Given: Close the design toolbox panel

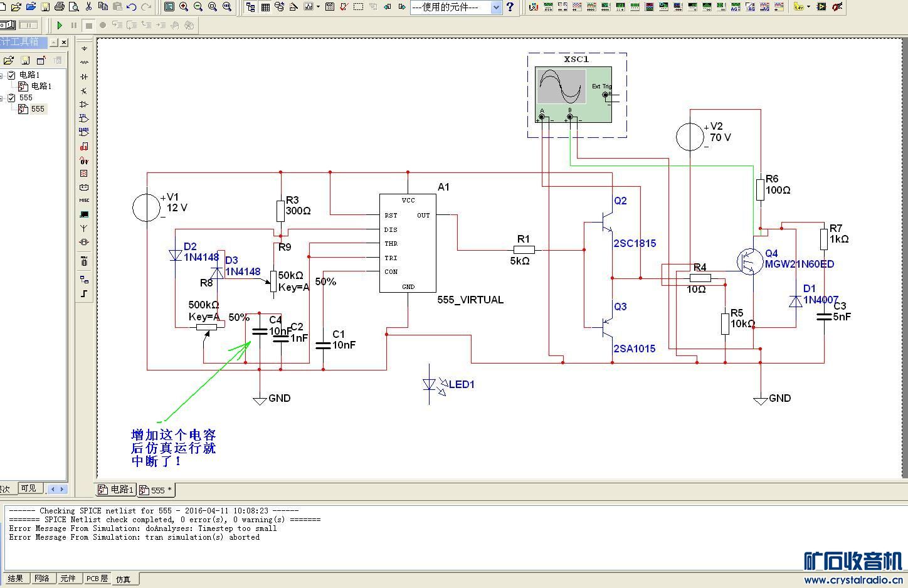Looking at the screenshot, I should coord(64,42).
